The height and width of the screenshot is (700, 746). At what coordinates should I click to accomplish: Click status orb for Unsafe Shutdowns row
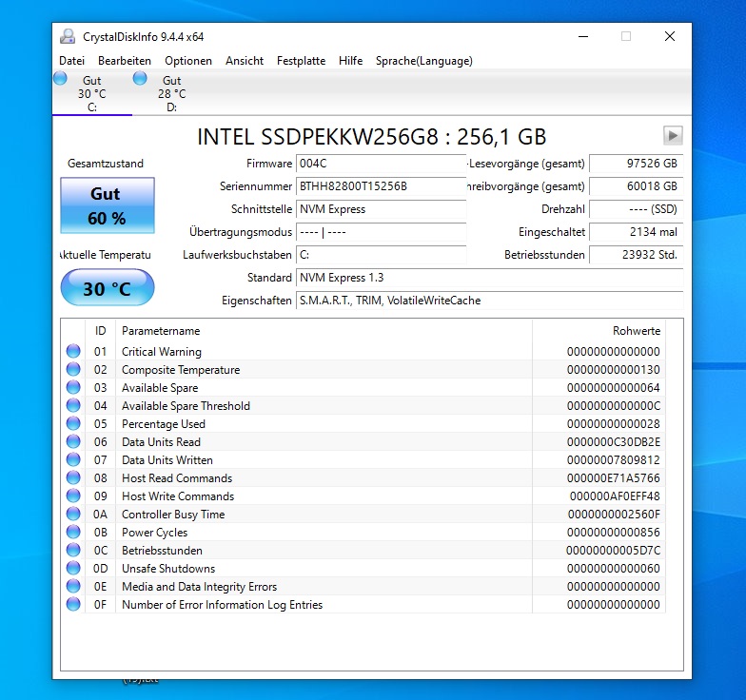tap(73, 568)
